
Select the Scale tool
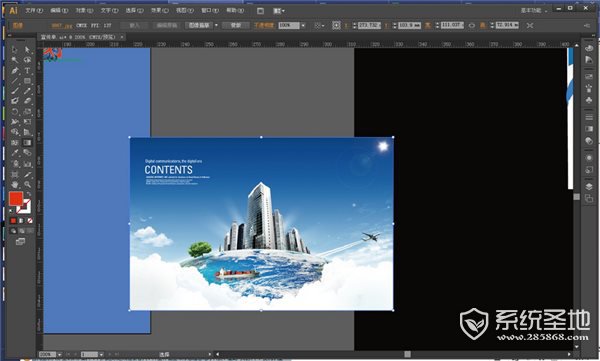click(27, 111)
